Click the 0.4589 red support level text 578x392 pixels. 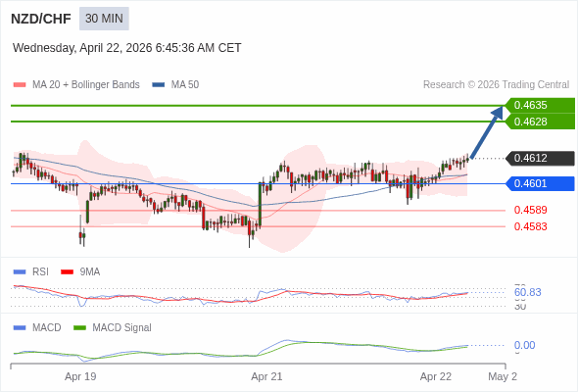(530, 210)
